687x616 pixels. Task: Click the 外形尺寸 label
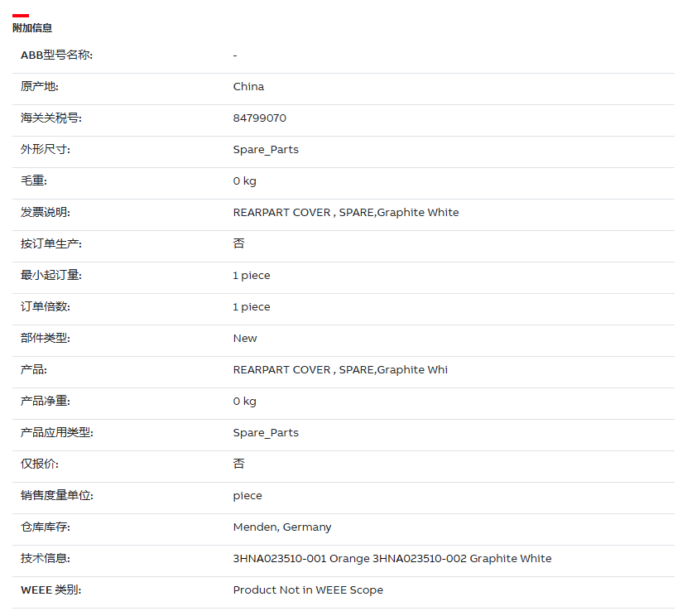[46, 149]
